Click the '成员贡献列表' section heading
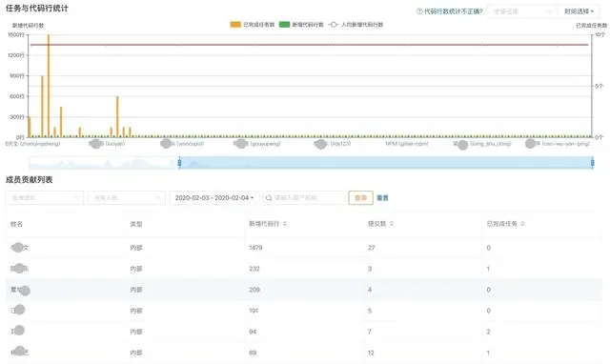 pyautogui.click(x=30, y=180)
